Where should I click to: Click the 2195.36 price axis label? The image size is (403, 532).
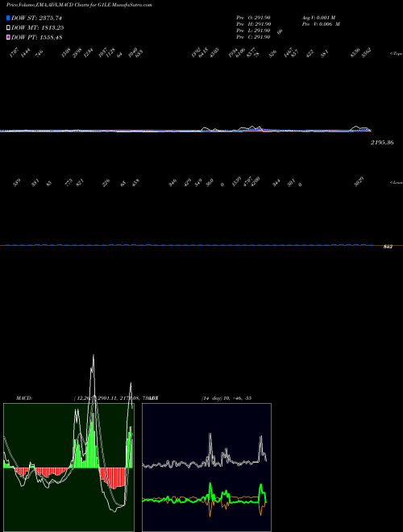382,143
